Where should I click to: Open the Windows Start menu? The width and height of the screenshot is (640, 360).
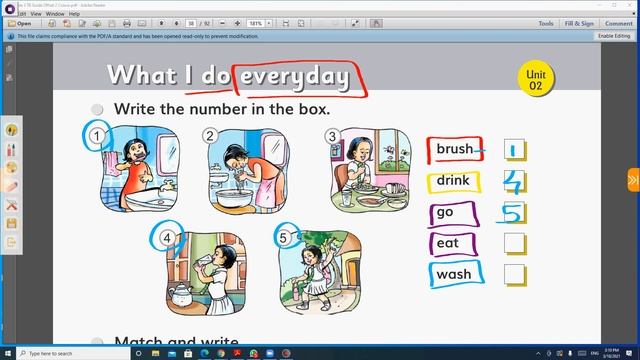[7, 353]
